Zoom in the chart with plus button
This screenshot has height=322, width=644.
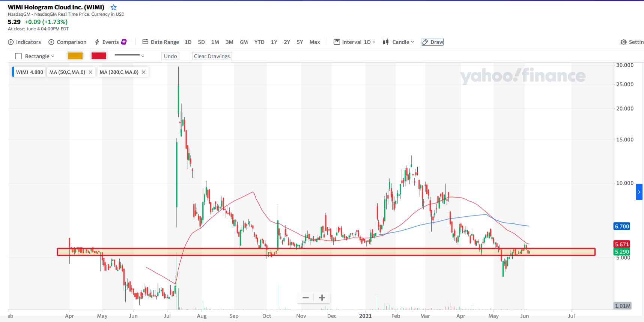[x=322, y=298]
